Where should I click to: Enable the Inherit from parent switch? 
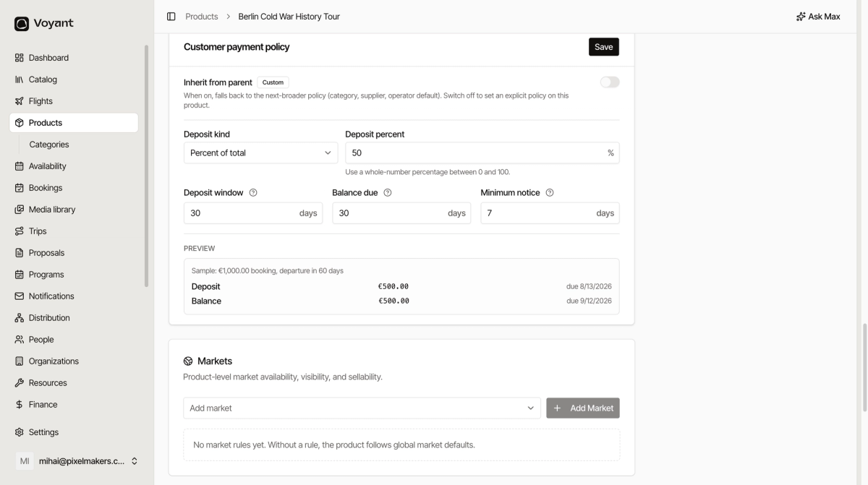point(610,82)
